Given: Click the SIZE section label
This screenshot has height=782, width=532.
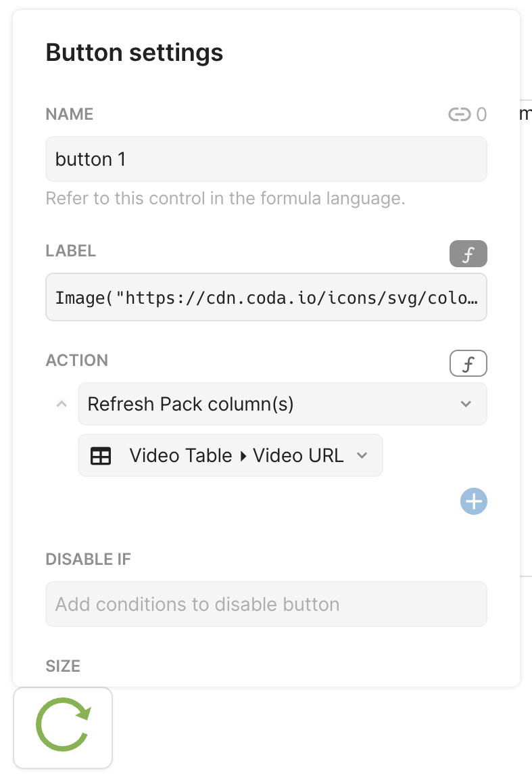Looking at the screenshot, I should click(x=63, y=666).
